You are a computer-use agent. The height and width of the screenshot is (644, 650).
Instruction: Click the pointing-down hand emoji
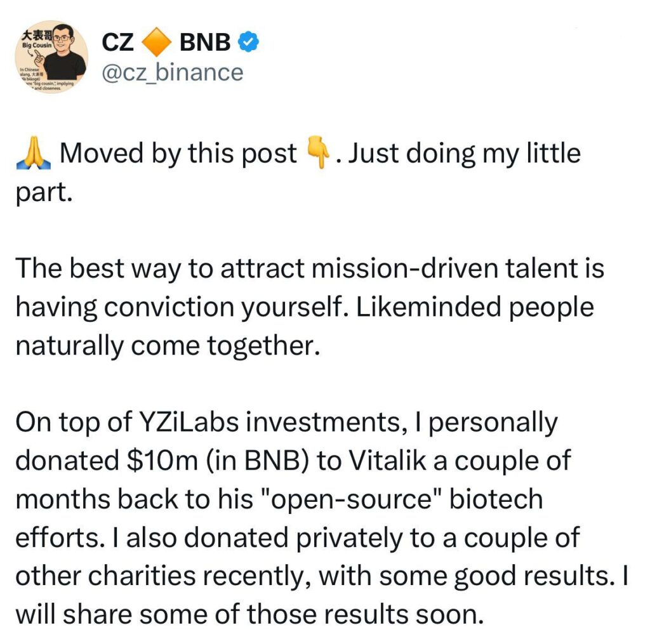319,154
